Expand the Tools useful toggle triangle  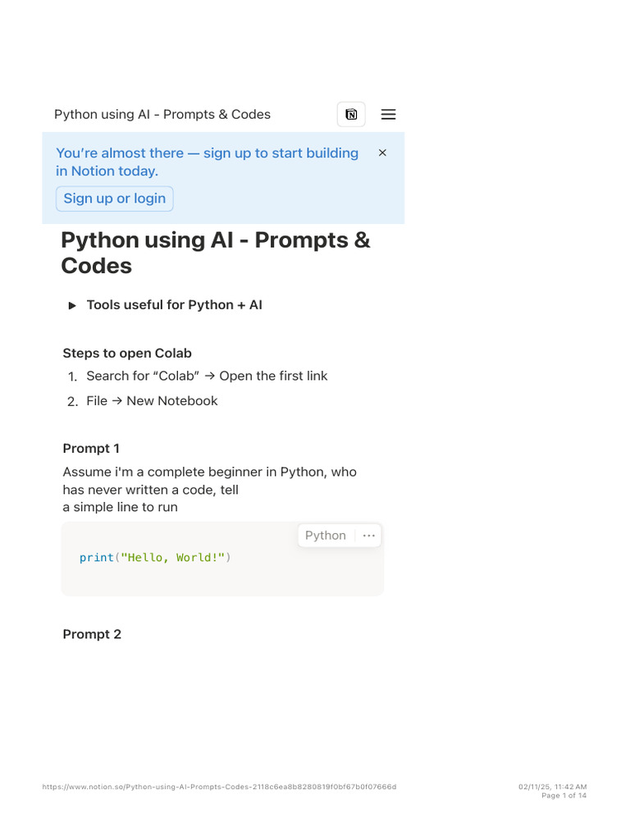(x=72, y=306)
